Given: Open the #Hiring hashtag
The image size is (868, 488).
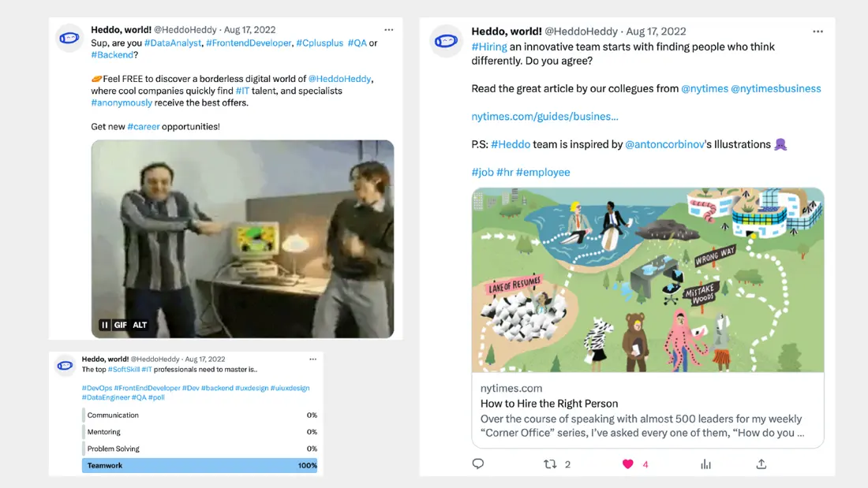Looking at the screenshot, I should [489, 47].
